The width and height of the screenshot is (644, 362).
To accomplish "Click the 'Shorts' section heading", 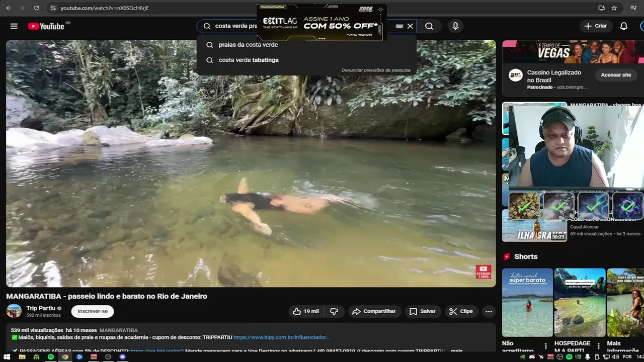I will pos(526,256).
